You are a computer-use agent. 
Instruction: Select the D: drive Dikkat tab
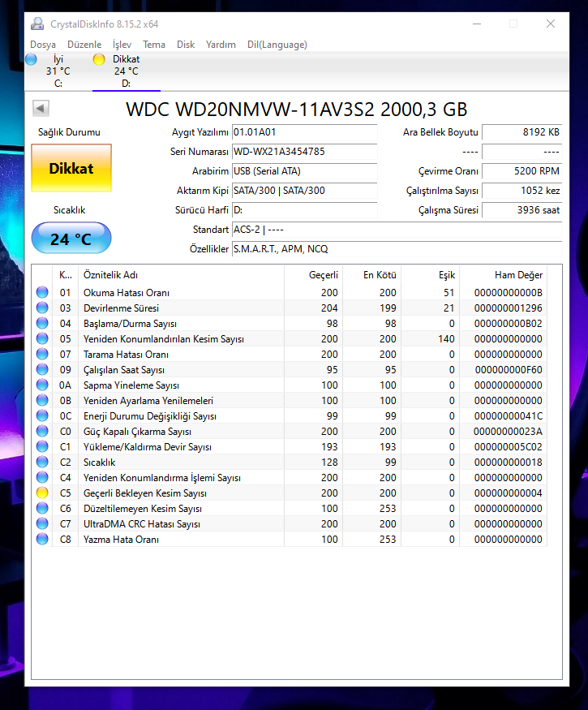pyautogui.click(x=127, y=71)
